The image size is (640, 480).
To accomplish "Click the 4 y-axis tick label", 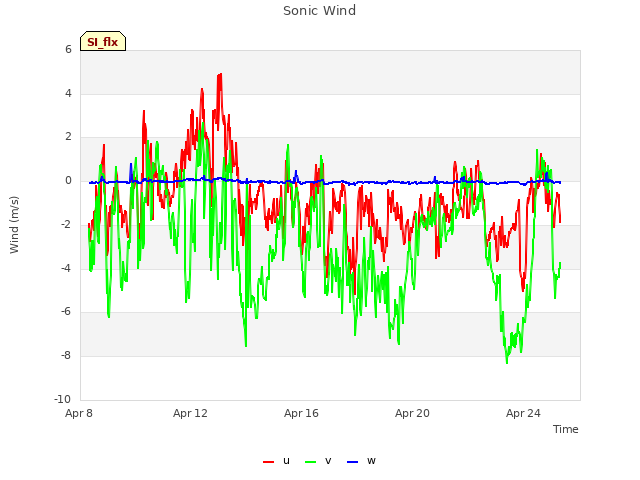I will (x=68, y=93).
